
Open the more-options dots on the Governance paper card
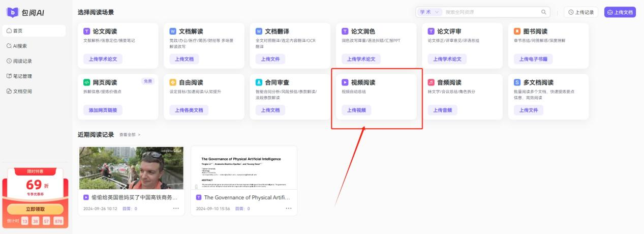[x=288, y=209]
